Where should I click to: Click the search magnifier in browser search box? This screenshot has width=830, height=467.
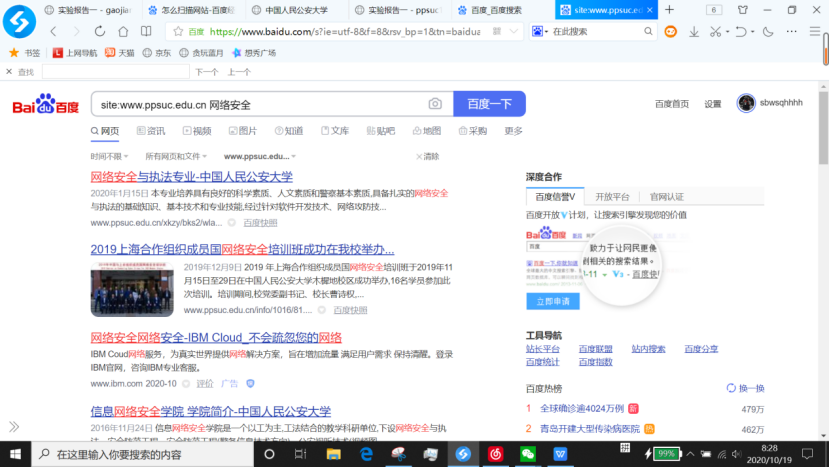[648, 32]
